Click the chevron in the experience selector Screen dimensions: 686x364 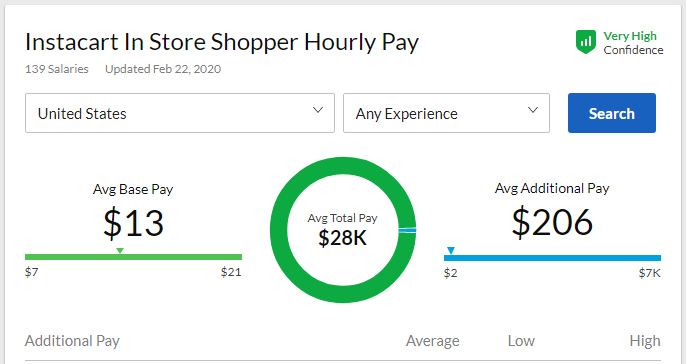[x=533, y=110]
